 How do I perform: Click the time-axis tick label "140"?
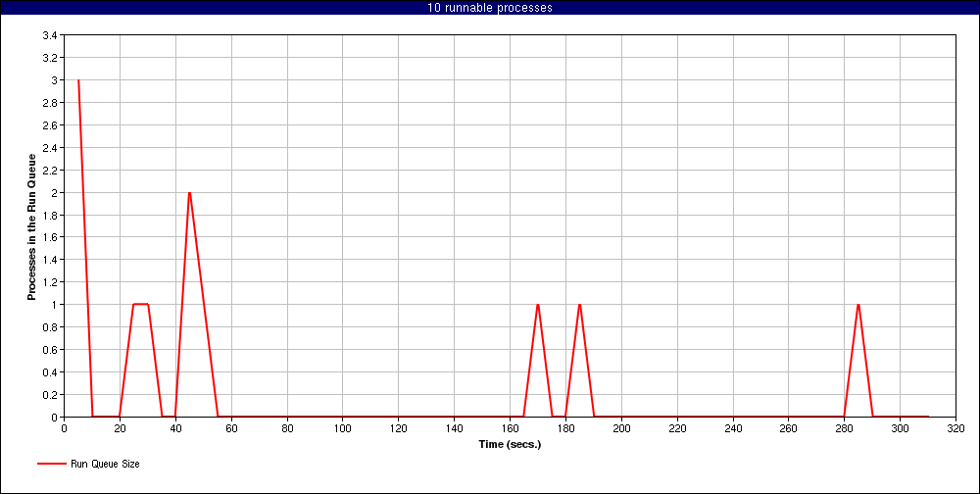click(455, 428)
